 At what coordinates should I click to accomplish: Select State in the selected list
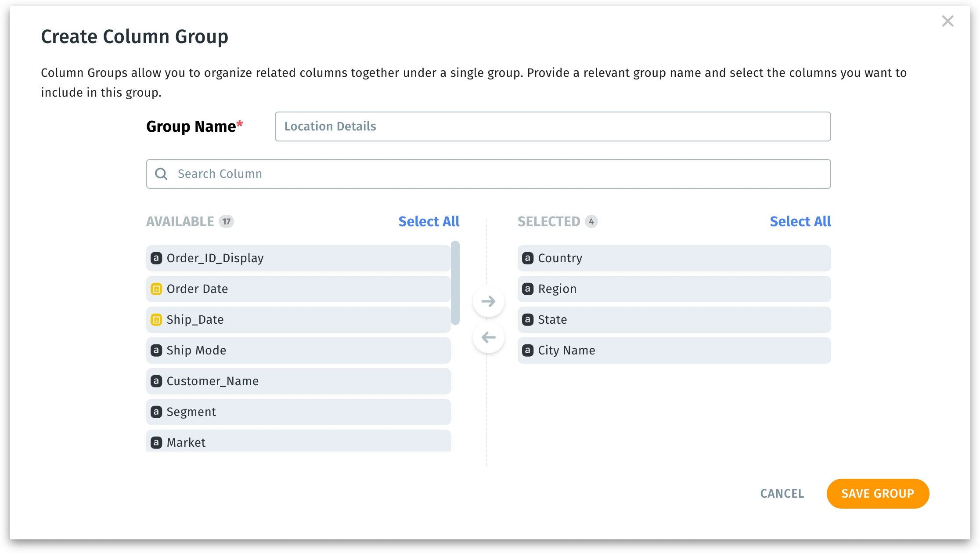tap(674, 320)
